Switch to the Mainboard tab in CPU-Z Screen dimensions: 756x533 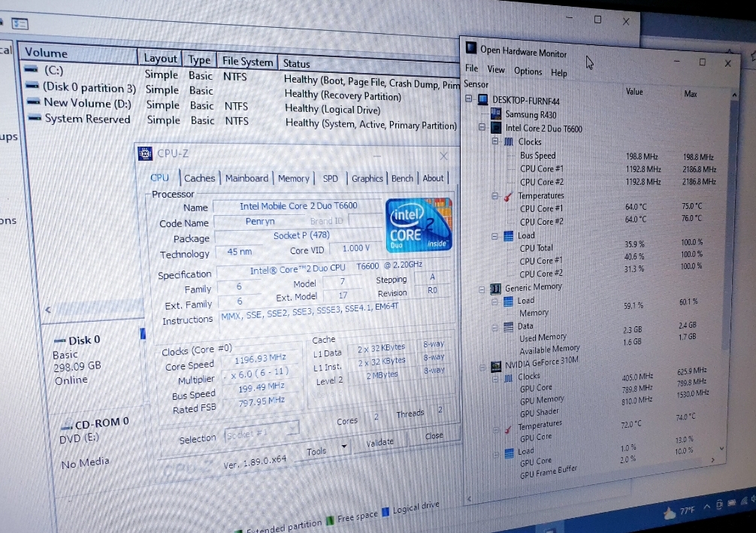coord(246,178)
